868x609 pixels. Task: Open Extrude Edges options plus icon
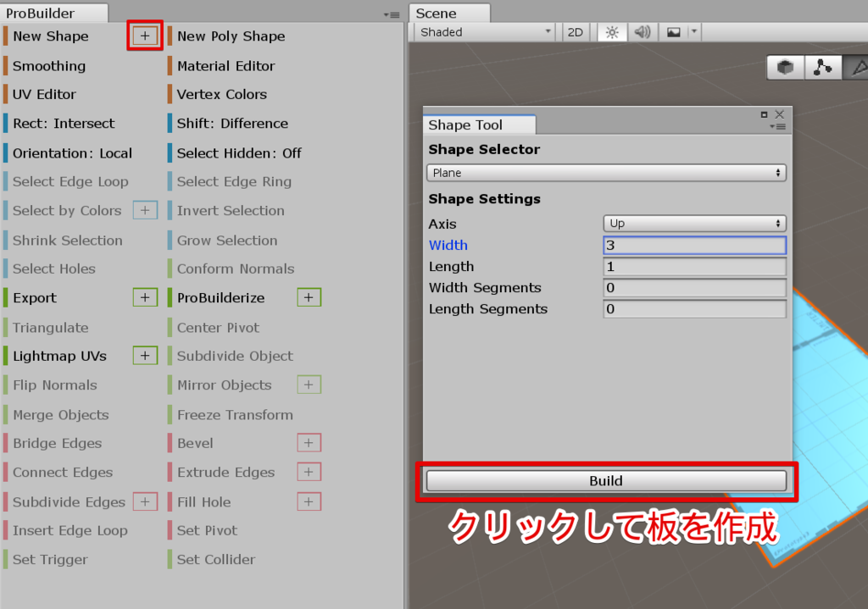pyautogui.click(x=309, y=472)
